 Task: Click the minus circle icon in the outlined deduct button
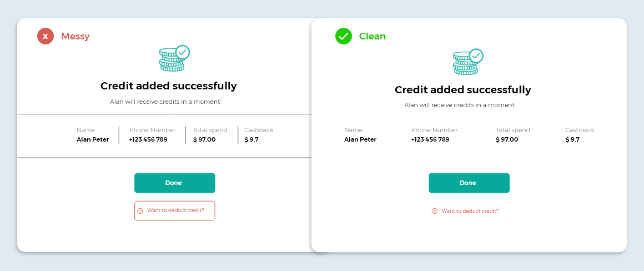140,211
